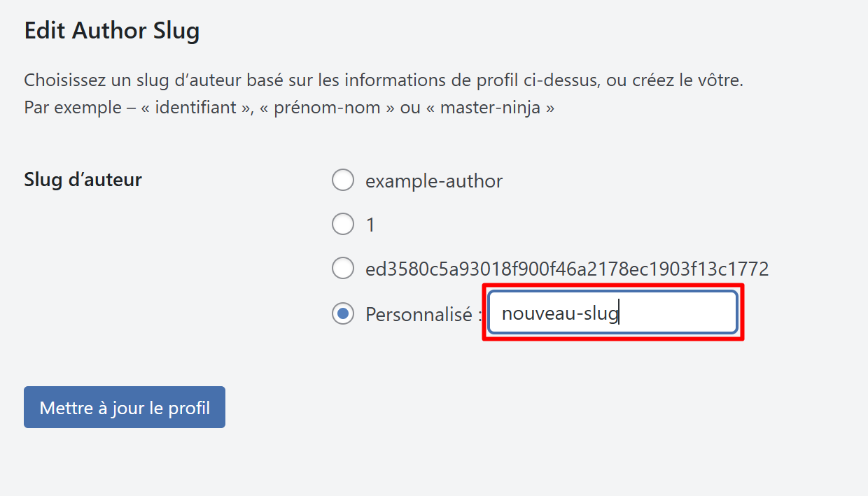The width and height of the screenshot is (868, 496).
Task: Click the Slug d'auteur row label
Action: tap(83, 180)
